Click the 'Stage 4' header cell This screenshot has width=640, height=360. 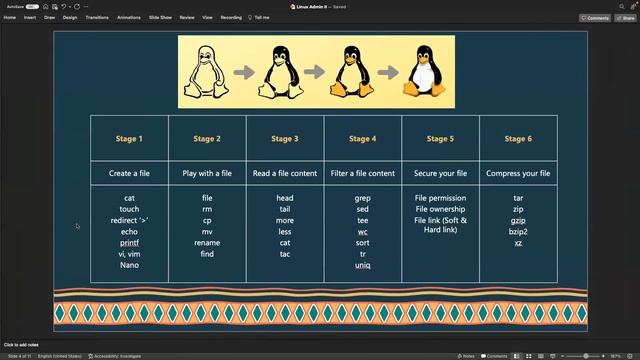(x=362, y=138)
